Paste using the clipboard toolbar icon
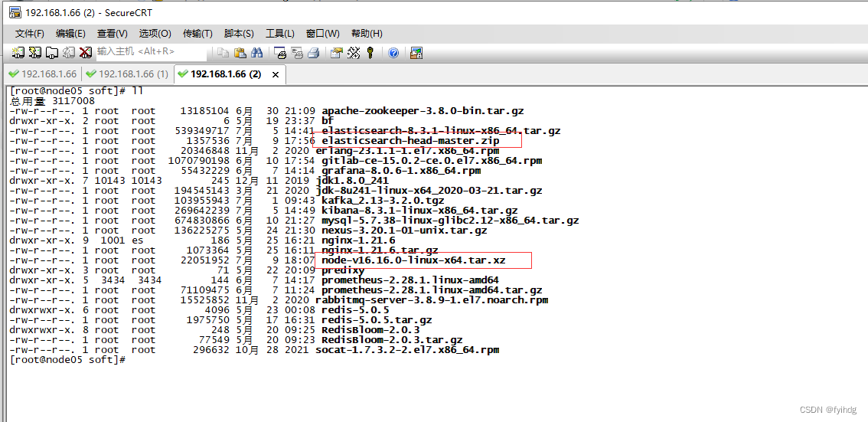Viewport: 868px width, 422px height. (x=240, y=53)
